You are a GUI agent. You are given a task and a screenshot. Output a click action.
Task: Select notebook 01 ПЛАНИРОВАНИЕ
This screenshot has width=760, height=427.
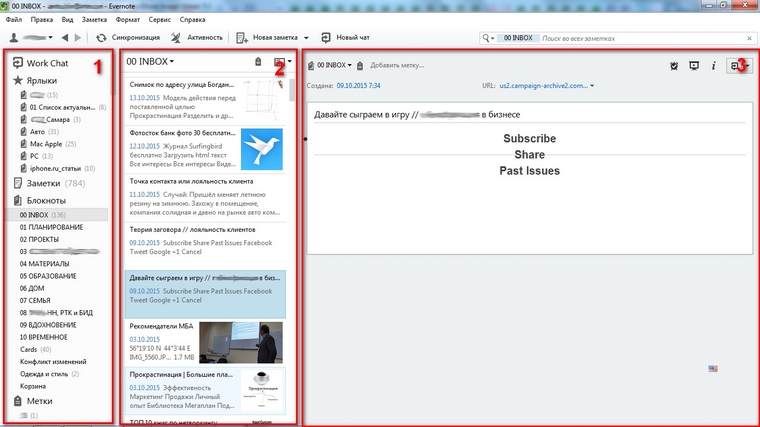pyautogui.click(x=51, y=227)
